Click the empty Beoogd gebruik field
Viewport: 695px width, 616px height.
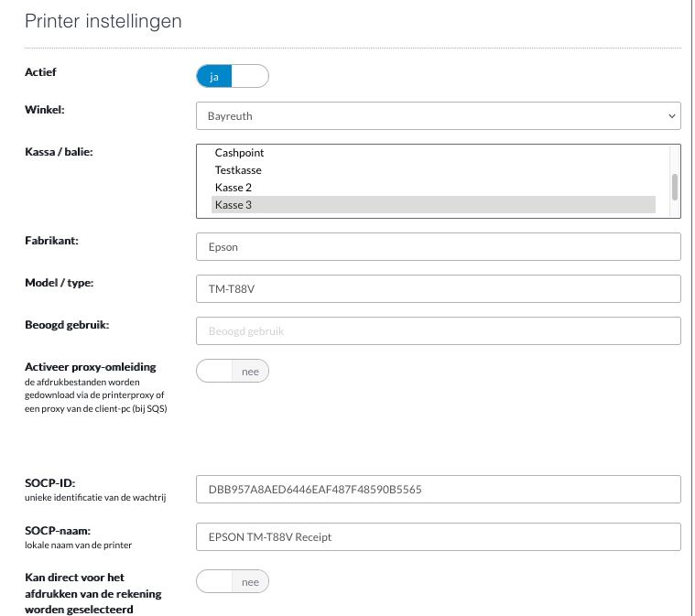point(439,331)
